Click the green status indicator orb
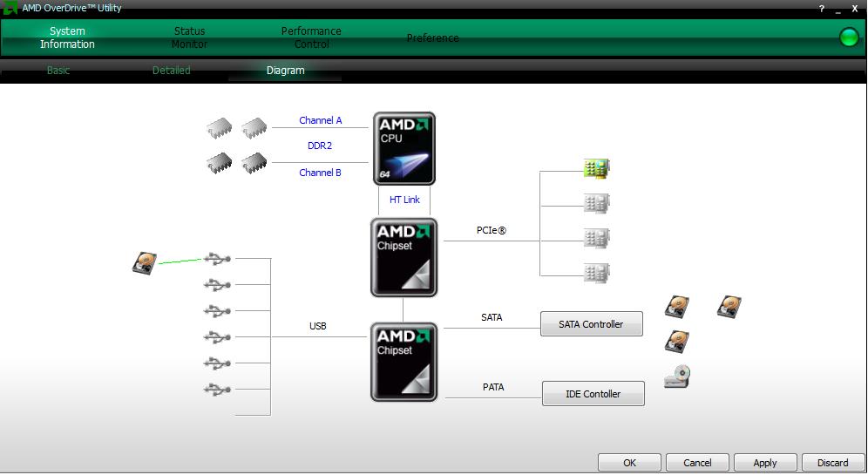868x475 pixels. click(849, 37)
